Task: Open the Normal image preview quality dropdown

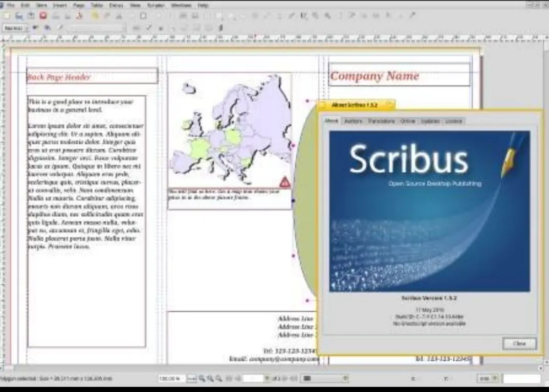Action: pyautogui.click(x=15, y=28)
